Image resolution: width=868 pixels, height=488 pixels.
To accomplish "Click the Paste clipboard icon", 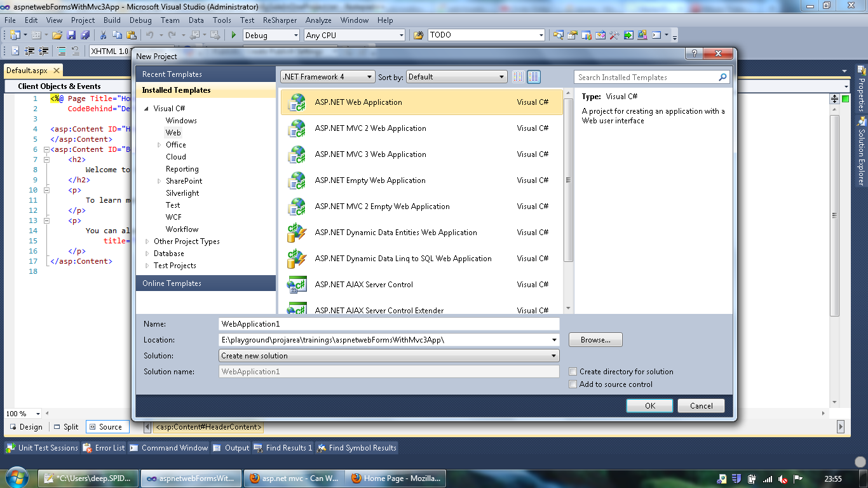I will 132,35.
